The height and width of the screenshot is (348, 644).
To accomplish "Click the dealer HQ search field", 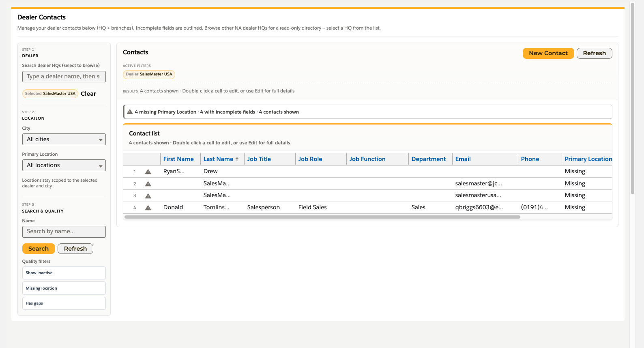I will tap(64, 77).
